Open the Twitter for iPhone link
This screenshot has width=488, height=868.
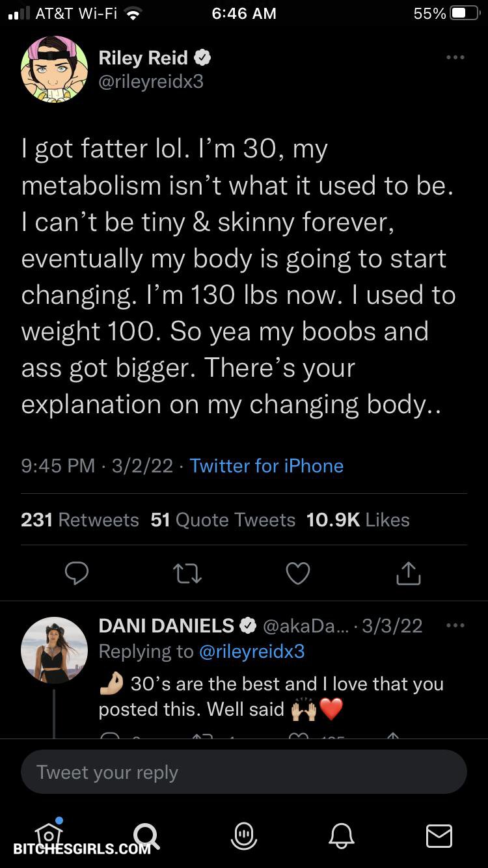(267, 466)
